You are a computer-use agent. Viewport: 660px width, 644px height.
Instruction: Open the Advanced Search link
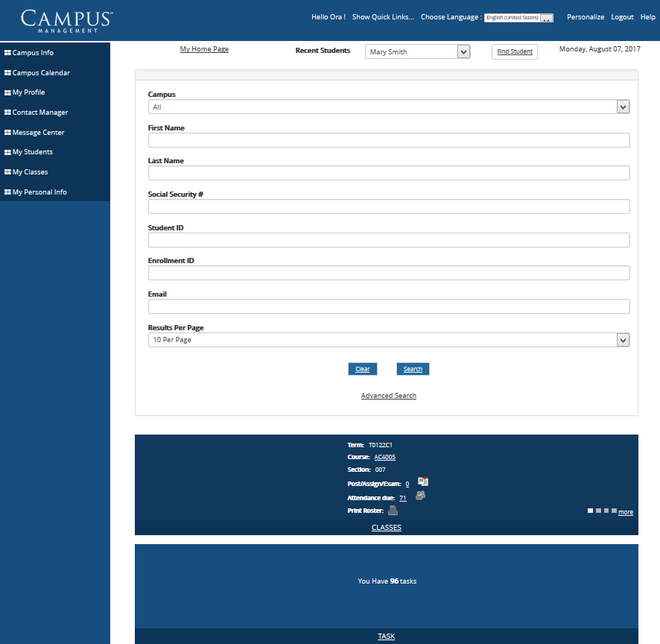point(388,396)
